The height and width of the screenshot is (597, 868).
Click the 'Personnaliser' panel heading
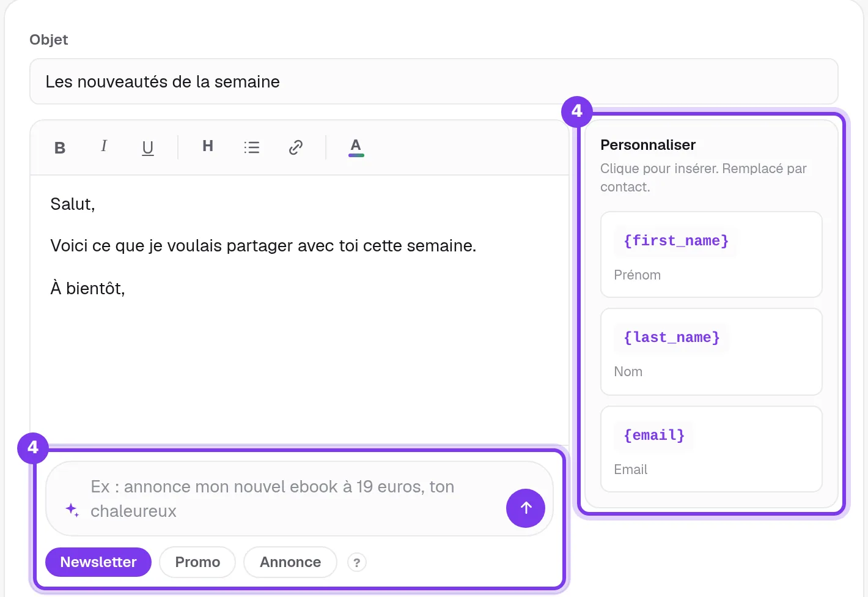648,145
